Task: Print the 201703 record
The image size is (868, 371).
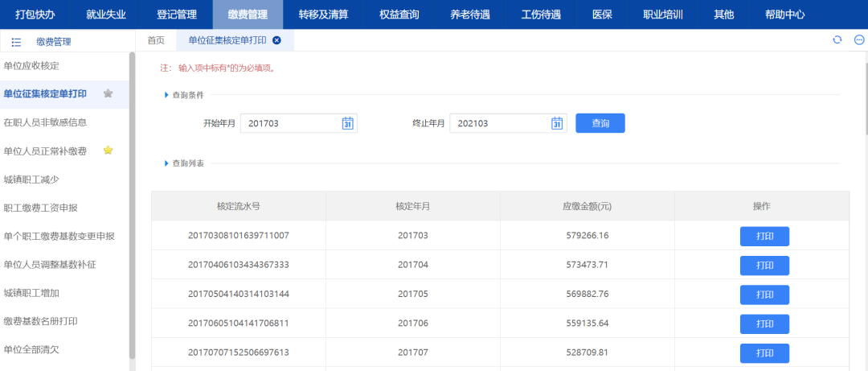Action: [x=764, y=236]
